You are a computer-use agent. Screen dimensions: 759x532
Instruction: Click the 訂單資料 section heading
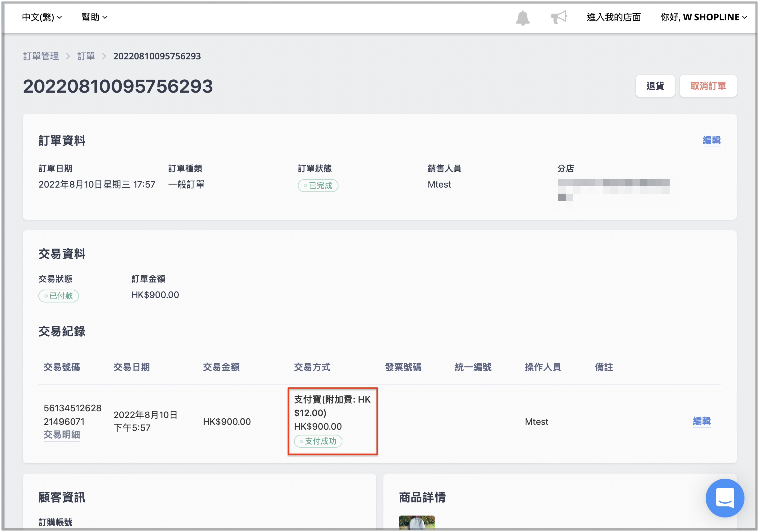point(62,141)
